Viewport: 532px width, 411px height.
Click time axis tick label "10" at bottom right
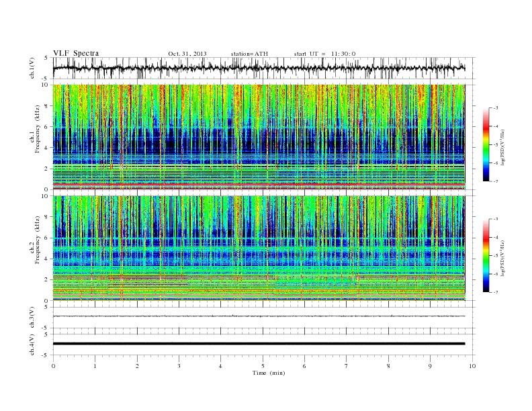click(x=472, y=366)
